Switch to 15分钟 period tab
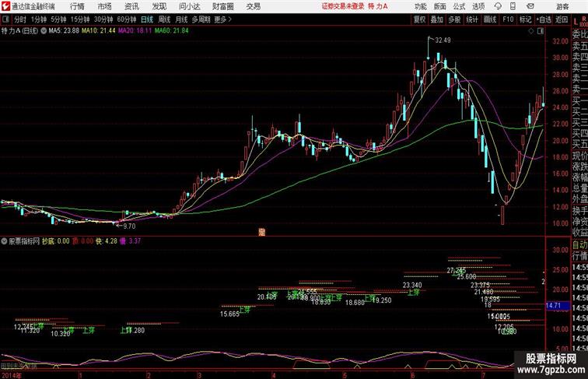 (80, 19)
